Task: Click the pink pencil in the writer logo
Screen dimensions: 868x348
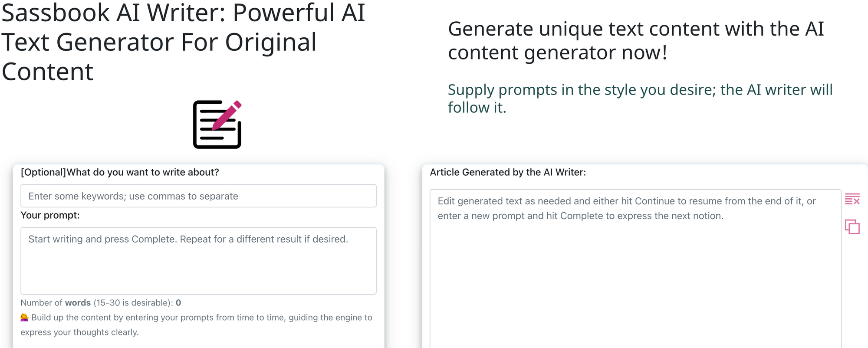Action: tap(227, 115)
